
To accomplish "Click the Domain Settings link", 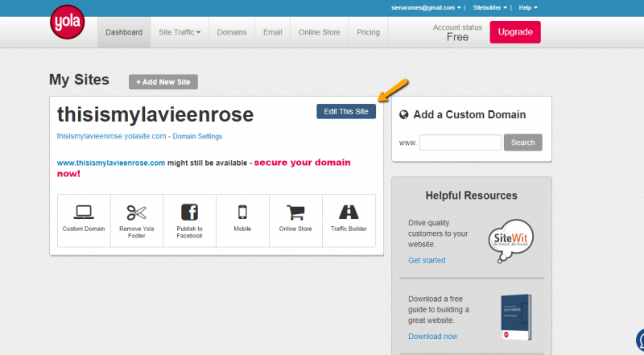I will point(197,136).
